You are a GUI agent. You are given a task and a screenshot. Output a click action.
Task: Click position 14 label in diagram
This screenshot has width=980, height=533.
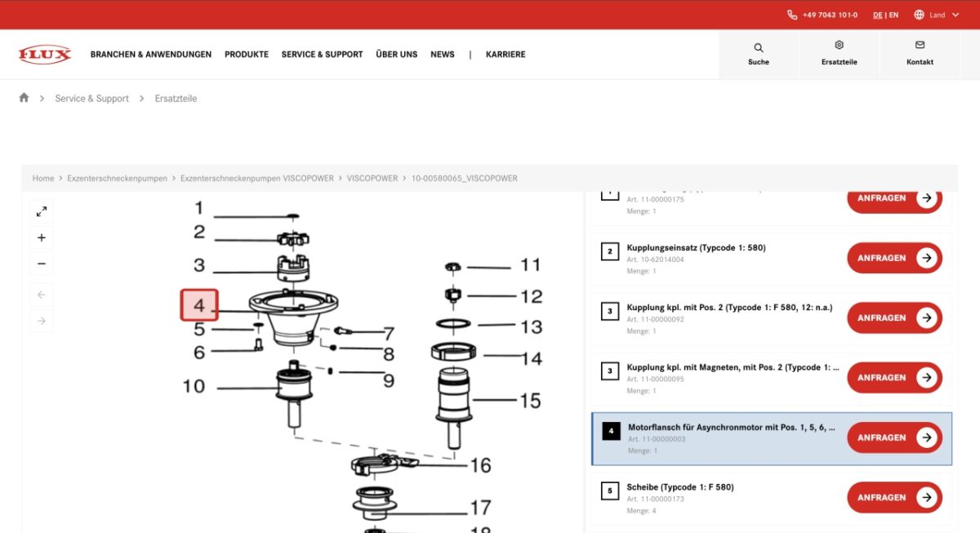532,358
